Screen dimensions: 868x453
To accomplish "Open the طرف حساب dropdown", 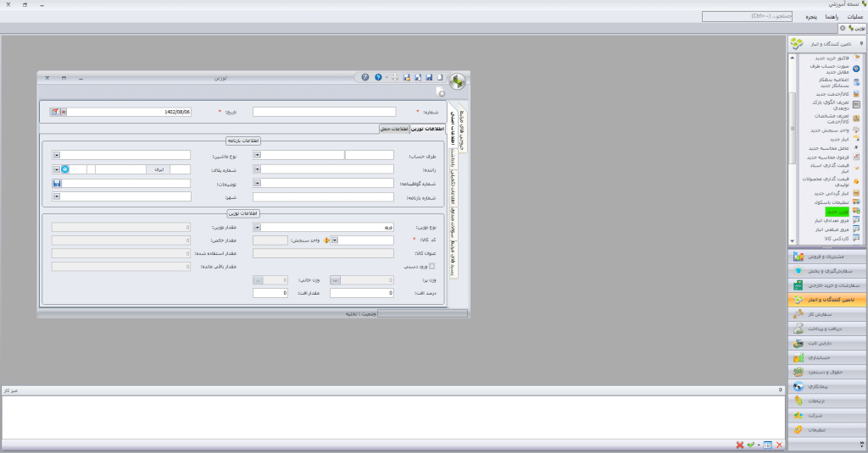I will pyautogui.click(x=257, y=156).
